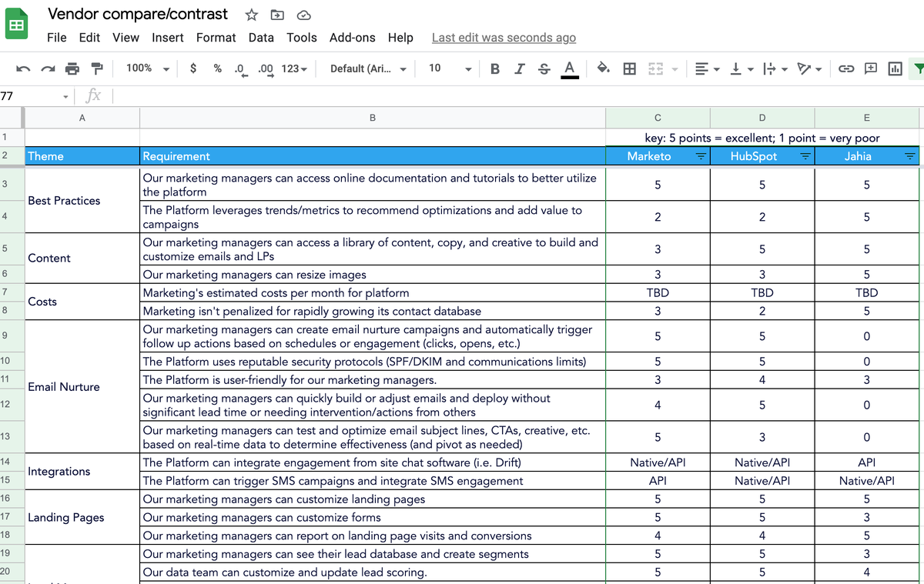Select the Requirement header cell

click(x=373, y=156)
